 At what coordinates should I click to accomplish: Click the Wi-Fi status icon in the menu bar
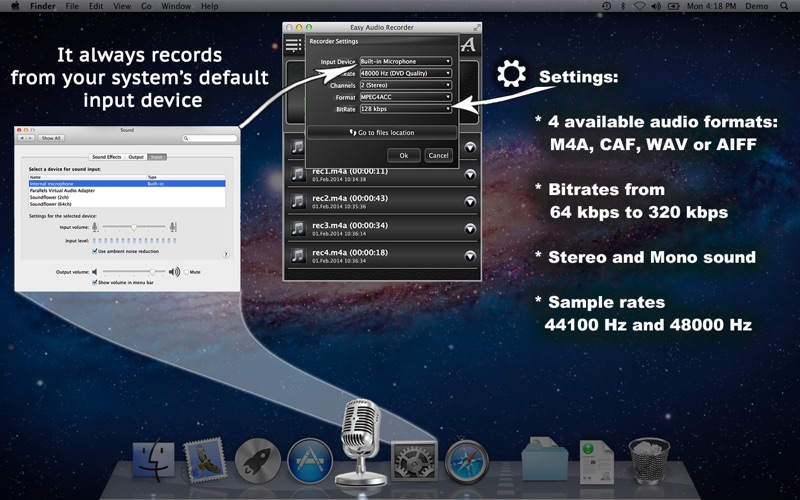click(x=639, y=6)
